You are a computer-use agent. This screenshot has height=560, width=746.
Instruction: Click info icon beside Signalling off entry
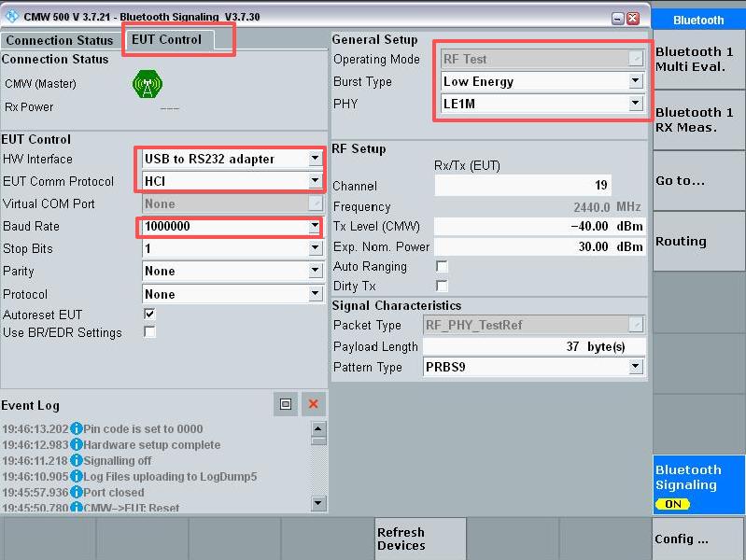click(x=77, y=460)
